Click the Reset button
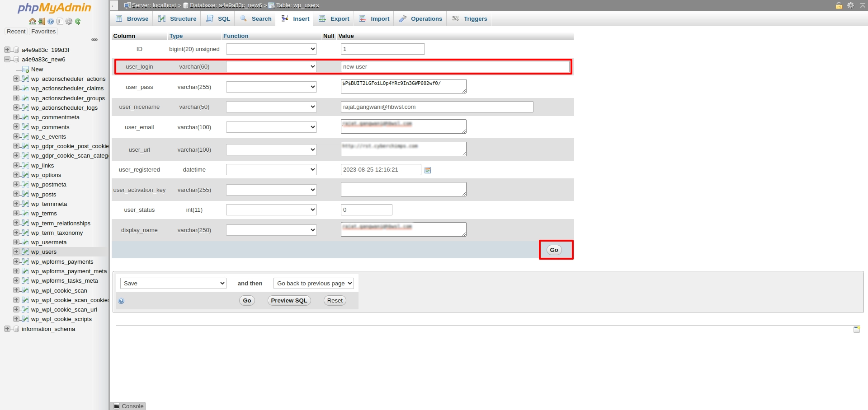Viewport: 868px width, 410px height. tap(335, 300)
